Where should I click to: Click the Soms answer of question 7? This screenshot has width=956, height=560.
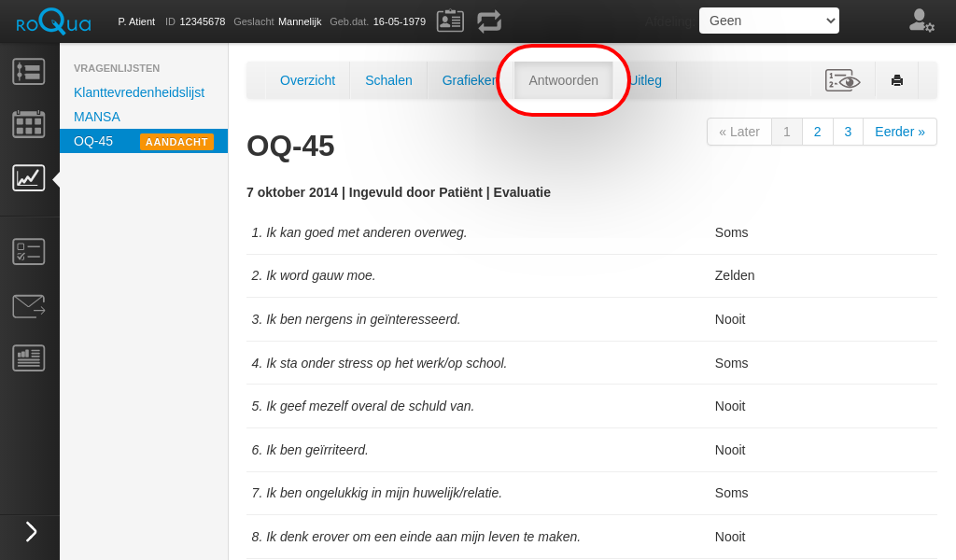732,493
